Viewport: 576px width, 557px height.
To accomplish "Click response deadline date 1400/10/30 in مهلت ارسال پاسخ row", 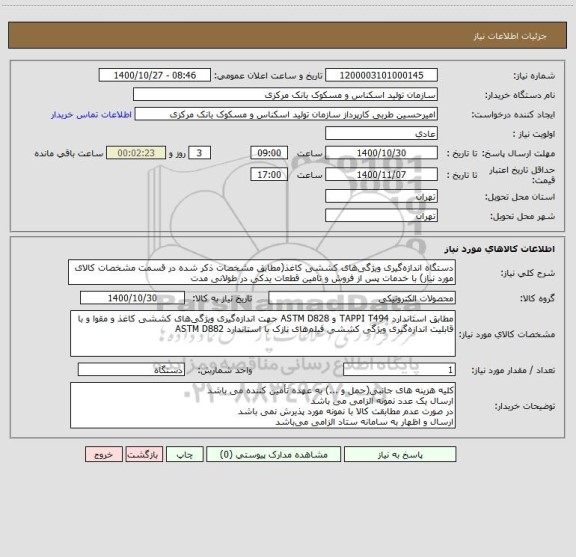I will (381, 153).
